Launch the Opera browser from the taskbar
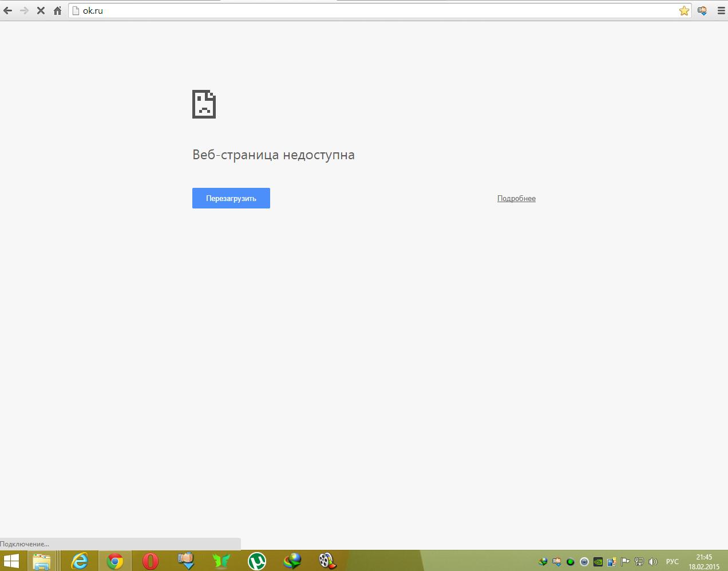 point(151,561)
